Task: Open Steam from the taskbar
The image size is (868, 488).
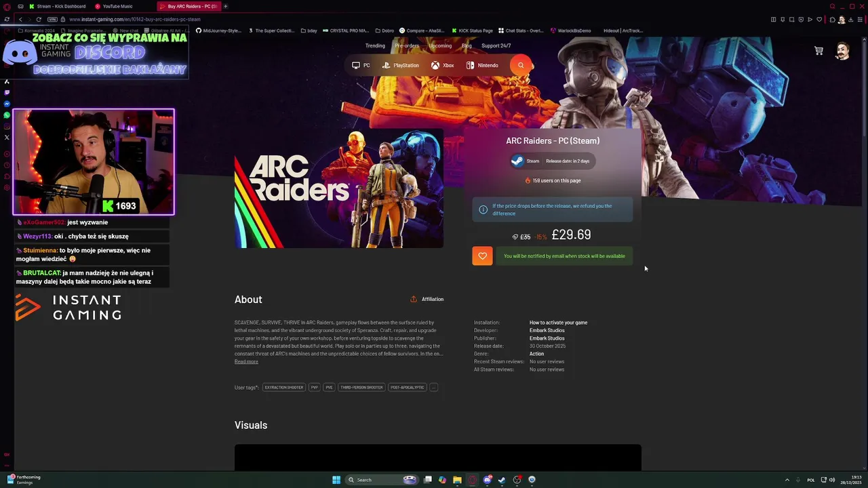Action: (502, 480)
